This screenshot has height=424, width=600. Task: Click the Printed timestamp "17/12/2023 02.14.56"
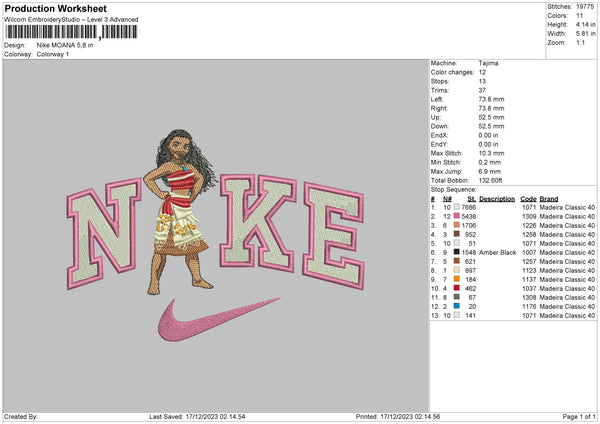pyautogui.click(x=410, y=417)
